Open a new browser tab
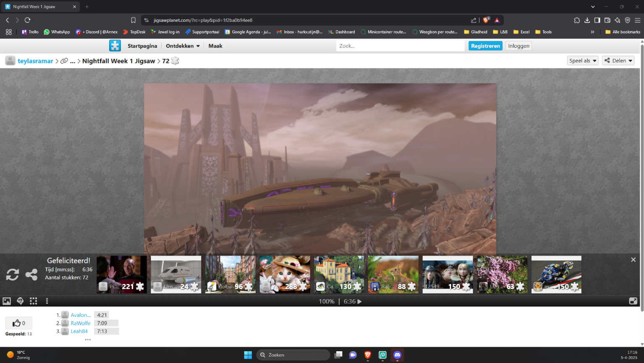Image resolution: width=644 pixels, height=363 pixels. click(87, 7)
